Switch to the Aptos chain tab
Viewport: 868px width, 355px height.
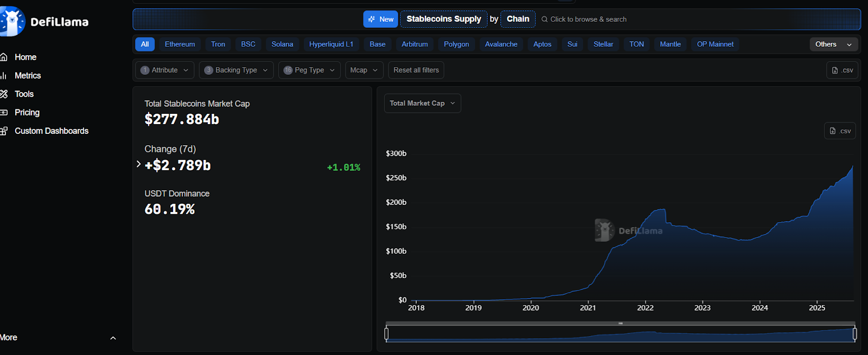coord(542,44)
